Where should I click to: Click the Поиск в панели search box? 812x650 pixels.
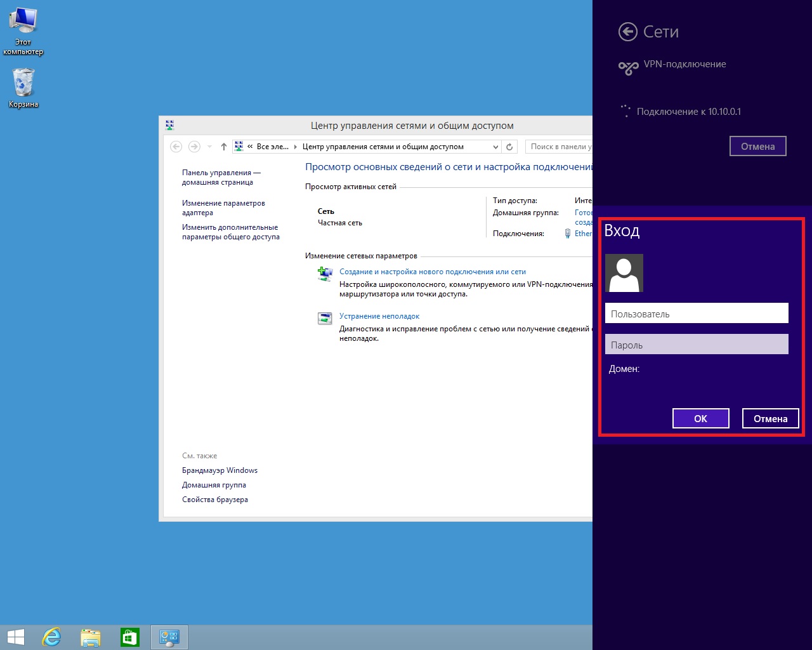click(x=560, y=147)
